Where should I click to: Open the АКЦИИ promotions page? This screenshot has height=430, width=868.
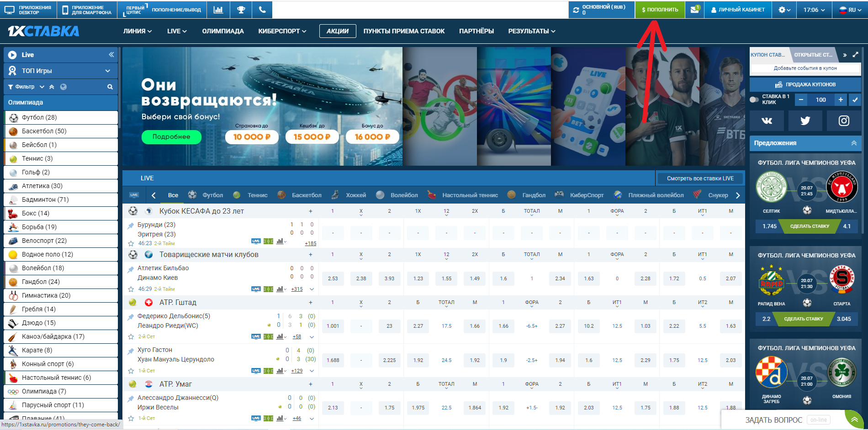coord(338,31)
